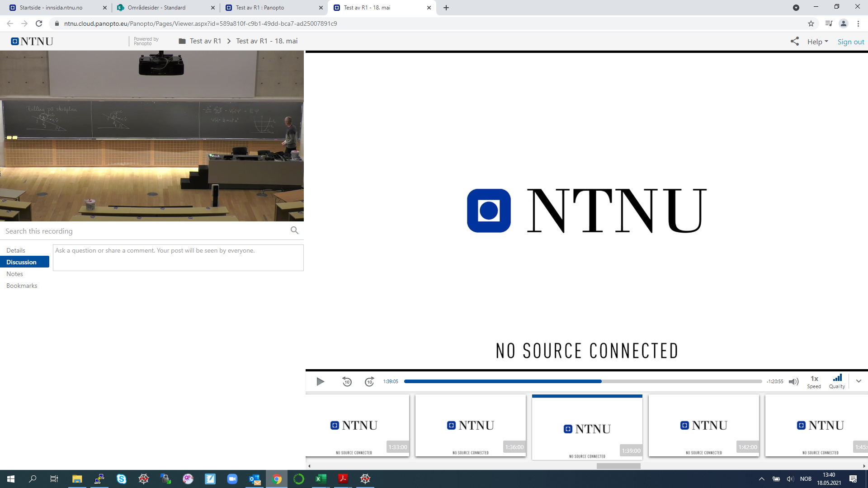Bookmark this page star icon

(x=811, y=23)
